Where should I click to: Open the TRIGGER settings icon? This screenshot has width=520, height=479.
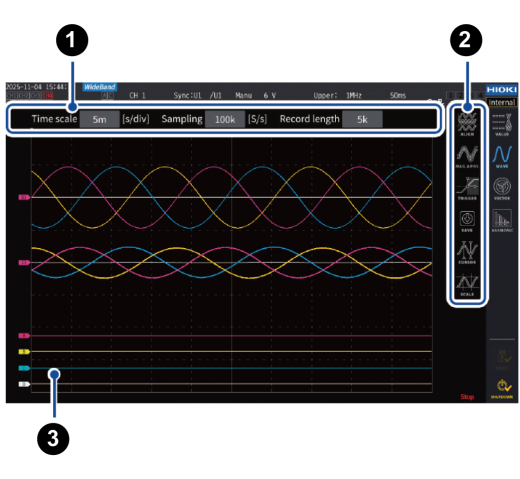coord(467,188)
